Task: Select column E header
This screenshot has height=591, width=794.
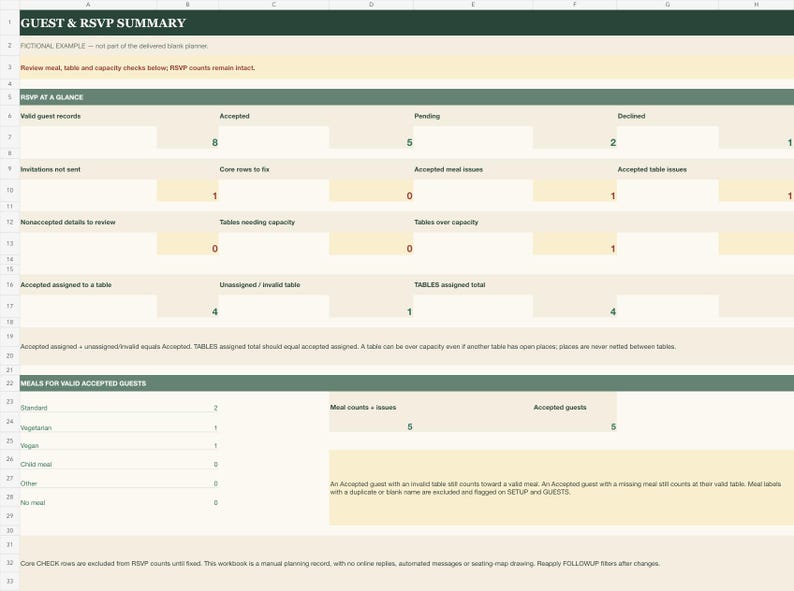Action: [x=473, y=5]
